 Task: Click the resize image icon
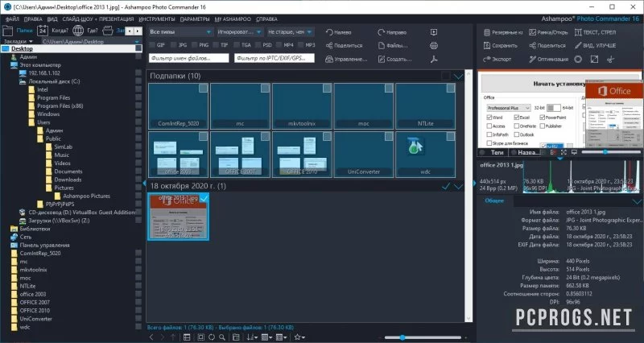(x=594, y=59)
